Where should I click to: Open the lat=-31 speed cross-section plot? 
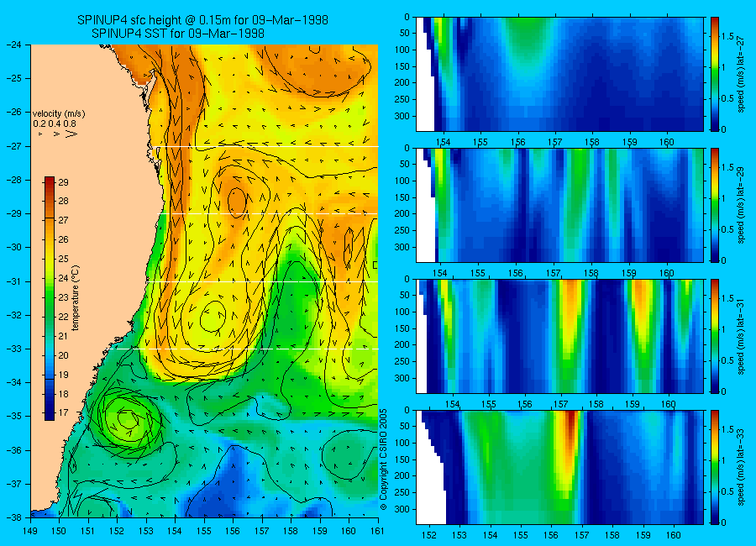tap(559, 336)
